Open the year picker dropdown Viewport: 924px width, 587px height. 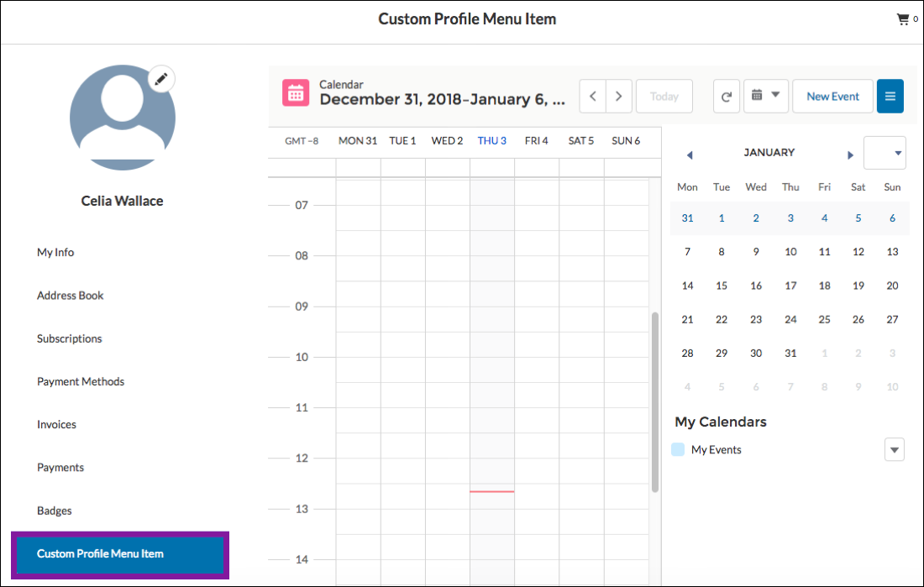(x=885, y=153)
